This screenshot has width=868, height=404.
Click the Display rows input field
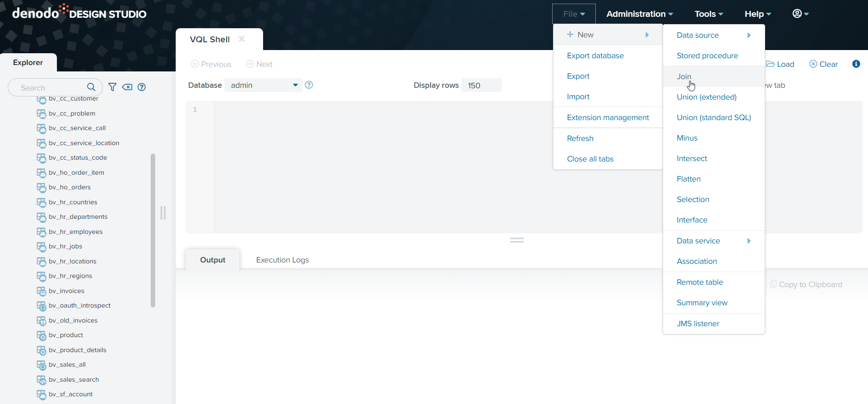[481, 86]
